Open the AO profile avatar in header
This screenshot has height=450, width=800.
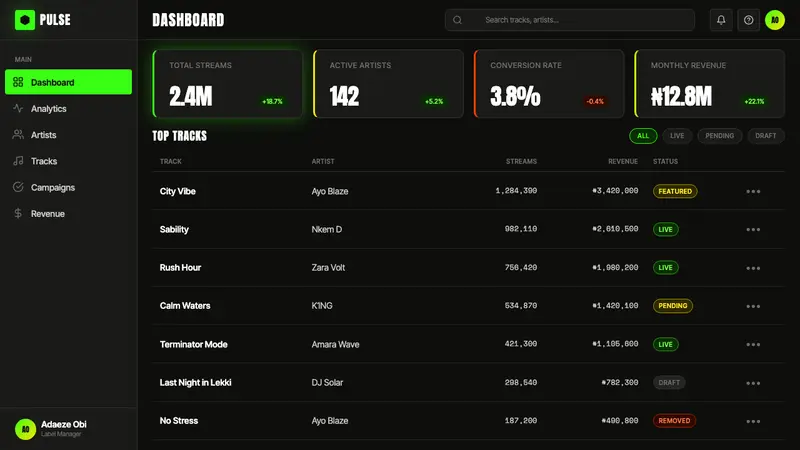point(774,20)
